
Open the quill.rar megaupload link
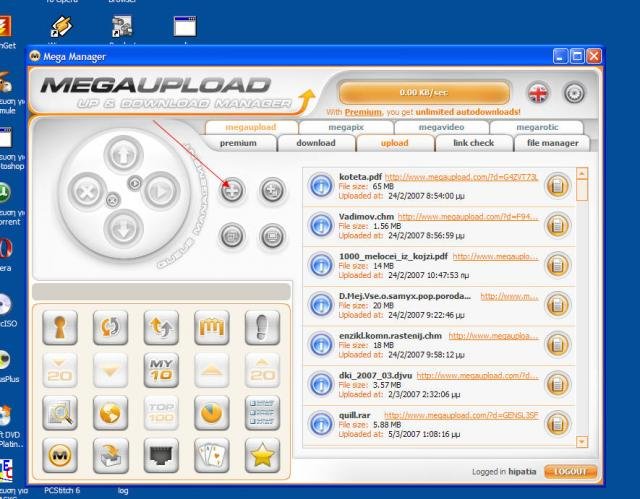[x=461, y=415]
